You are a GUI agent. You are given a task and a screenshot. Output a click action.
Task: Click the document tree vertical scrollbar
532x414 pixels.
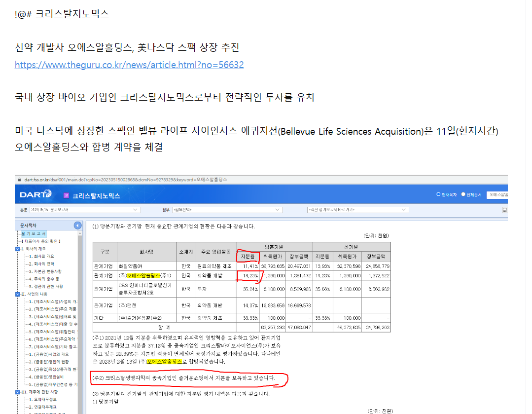[80, 321]
